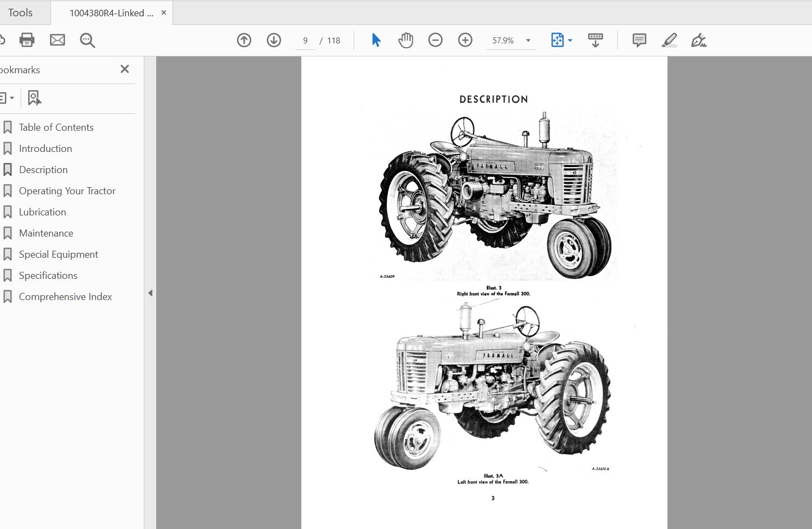This screenshot has height=529, width=812.
Task: Jump to the Lubrication bookmark
Action: click(x=42, y=212)
